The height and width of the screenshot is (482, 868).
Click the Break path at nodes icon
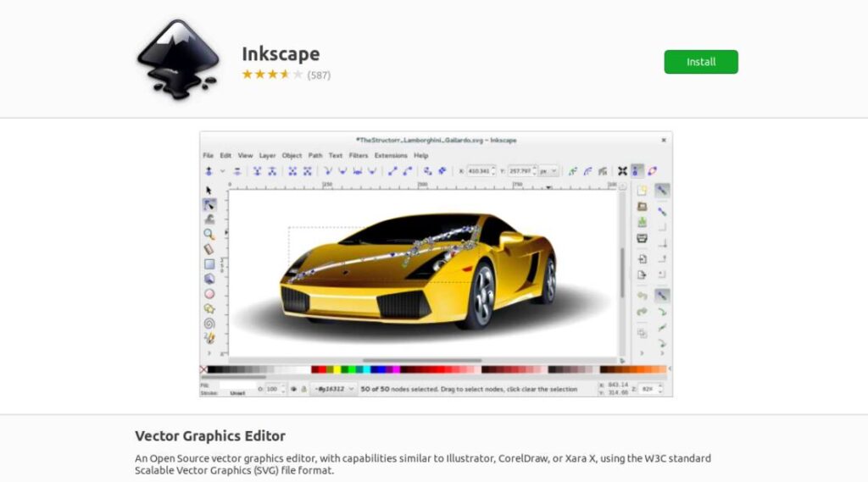(x=272, y=172)
